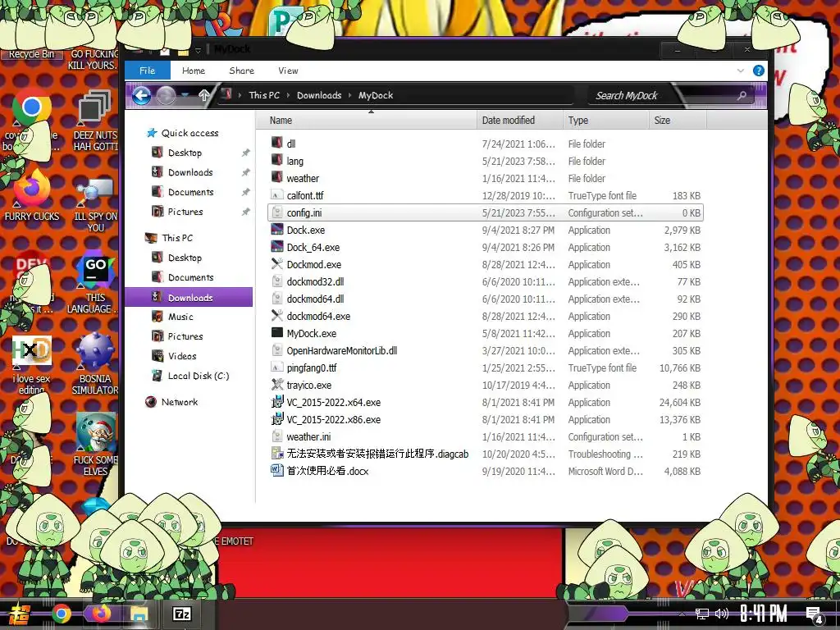Select VC_2015-2022.x86.exe installer icon
840x630 pixels.
(277, 419)
